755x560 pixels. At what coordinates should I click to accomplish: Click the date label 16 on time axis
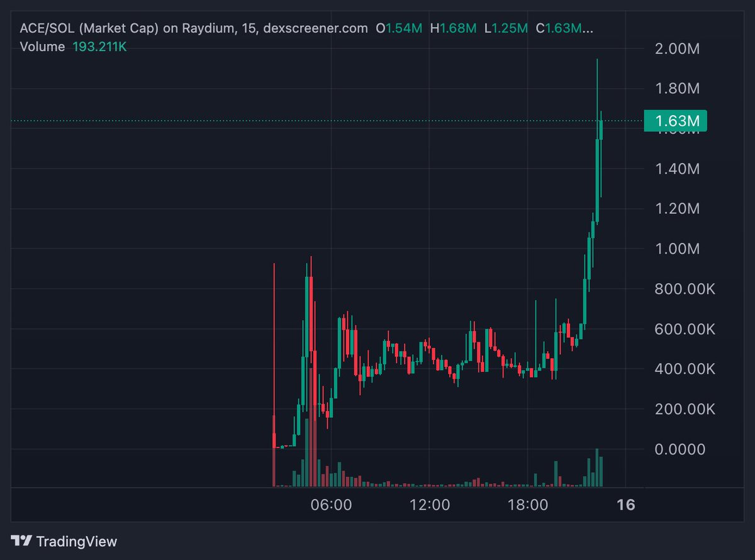coord(626,505)
